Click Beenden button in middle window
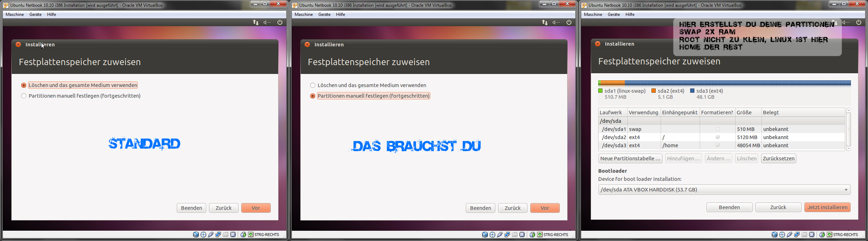Viewport: 868px width, 241px height. click(x=480, y=208)
